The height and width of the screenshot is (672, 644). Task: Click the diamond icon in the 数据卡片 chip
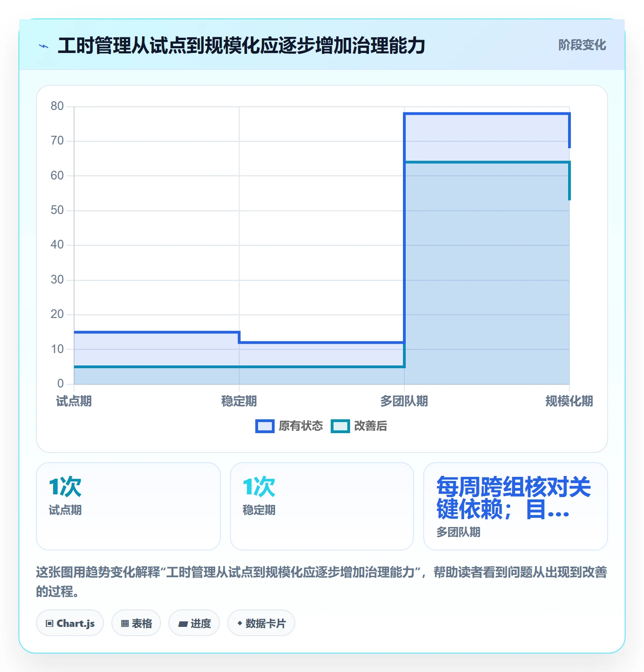(240, 623)
